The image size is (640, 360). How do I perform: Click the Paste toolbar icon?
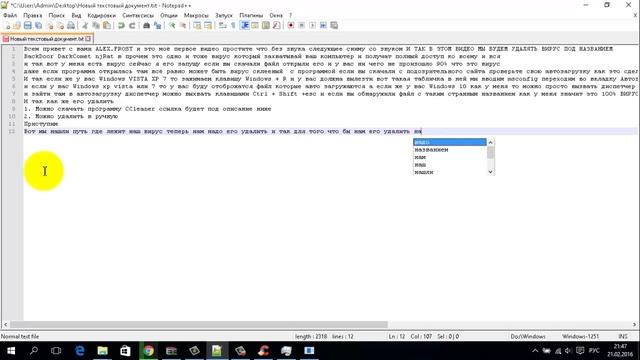[x=107, y=26]
